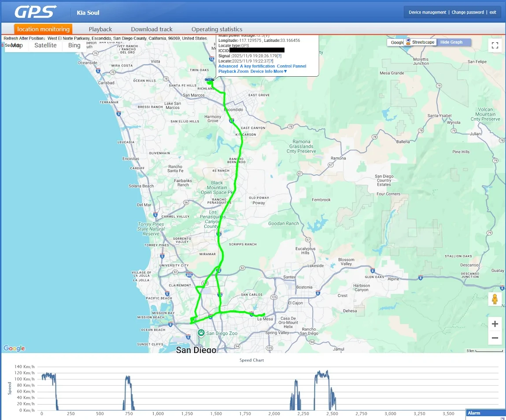Click the question mark beside Locate time
The width and height of the screenshot is (506, 420).
pyautogui.click(x=271, y=61)
